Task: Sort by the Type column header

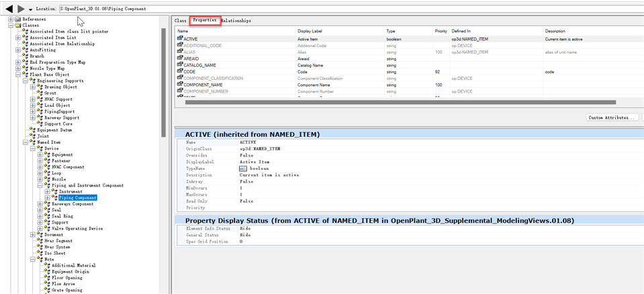Action: point(409,31)
